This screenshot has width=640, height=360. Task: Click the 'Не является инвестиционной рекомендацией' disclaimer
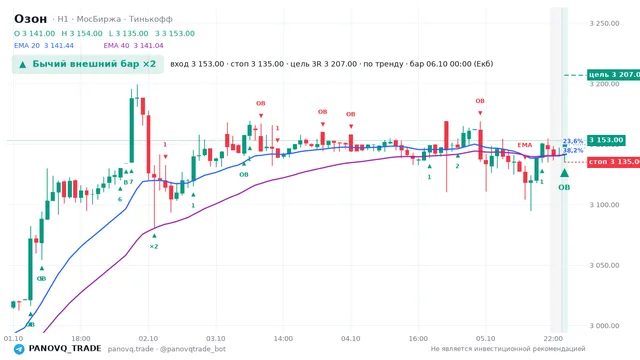click(x=508, y=349)
